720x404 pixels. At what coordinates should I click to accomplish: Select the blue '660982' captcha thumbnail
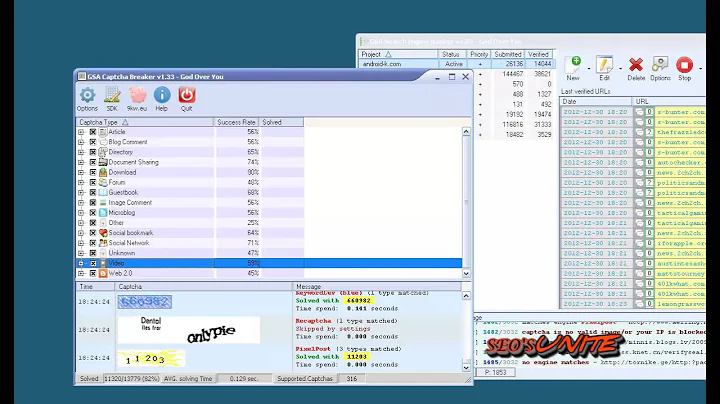pos(145,302)
